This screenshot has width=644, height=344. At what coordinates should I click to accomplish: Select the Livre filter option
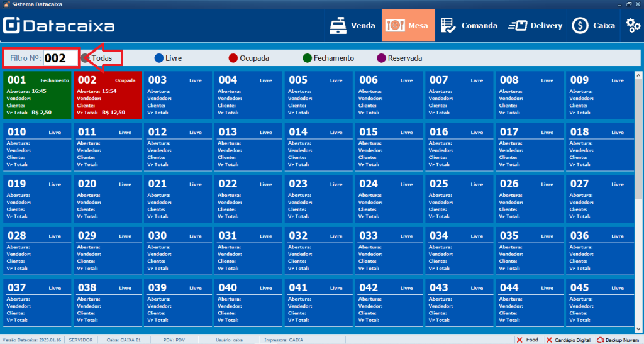pyautogui.click(x=159, y=58)
